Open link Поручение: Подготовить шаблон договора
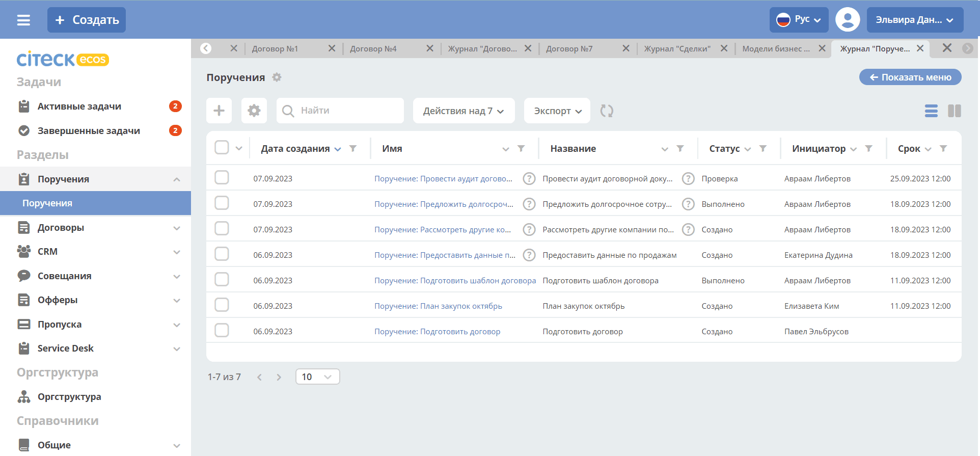The height and width of the screenshot is (456, 980). pos(455,280)
